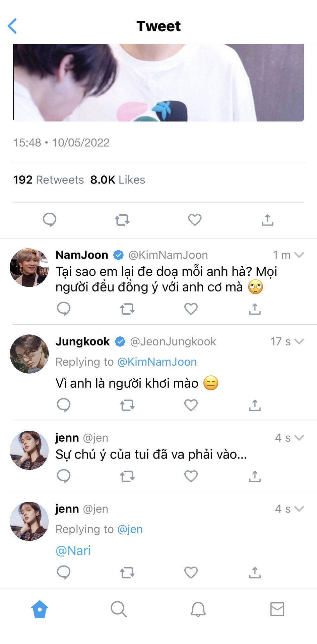Screen dimensions: 317x644
Task: Retweet jenn's first comment
Action: pyautogui.click(x=127, y=476)
